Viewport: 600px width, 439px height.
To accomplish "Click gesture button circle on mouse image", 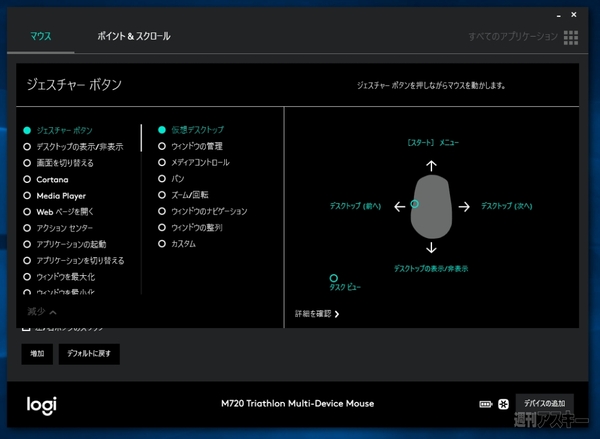I will (x=414, y=204).
